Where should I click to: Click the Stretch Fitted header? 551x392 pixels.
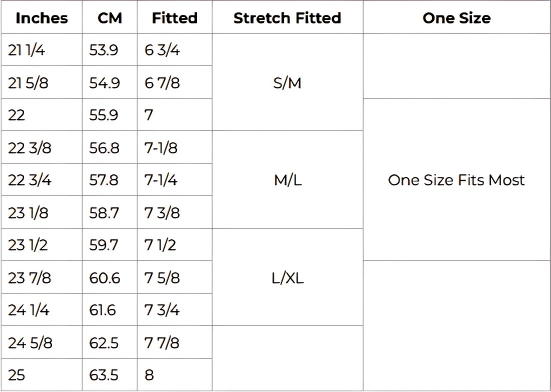pyautogui.click(x=287, y=18)
